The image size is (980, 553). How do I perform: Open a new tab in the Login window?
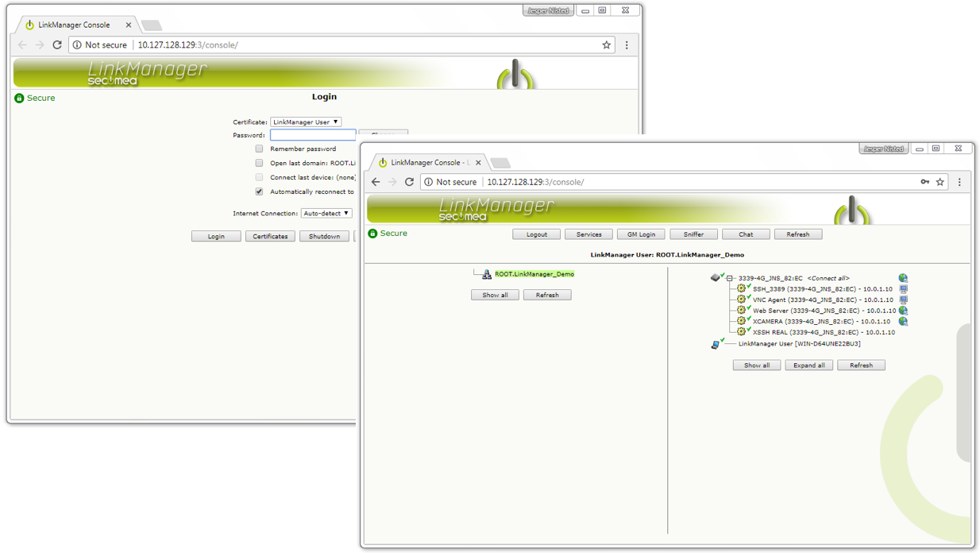pyautogui.click(x=151, y=25)
